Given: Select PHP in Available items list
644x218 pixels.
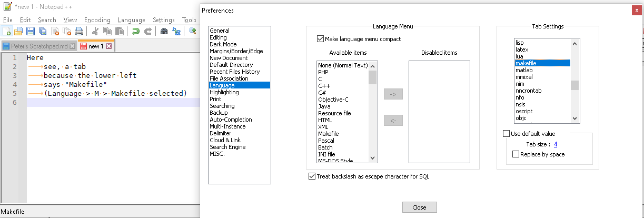Looking at the screenshot, I should 343,72.
